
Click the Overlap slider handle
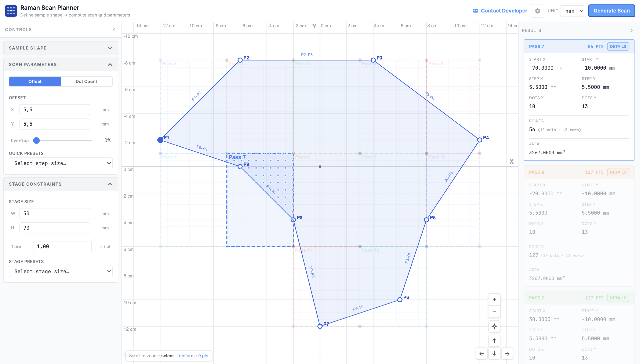(36, 141)
